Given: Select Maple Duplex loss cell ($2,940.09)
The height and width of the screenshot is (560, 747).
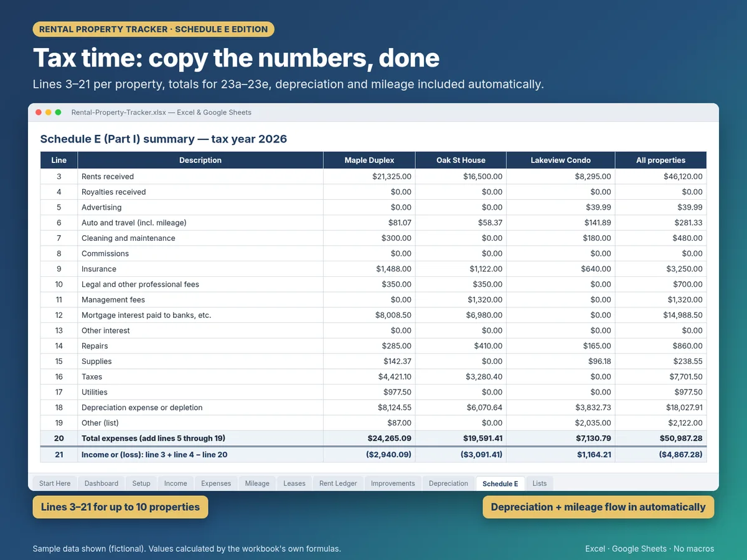Looking at the screenshot, I should point(369,455).
